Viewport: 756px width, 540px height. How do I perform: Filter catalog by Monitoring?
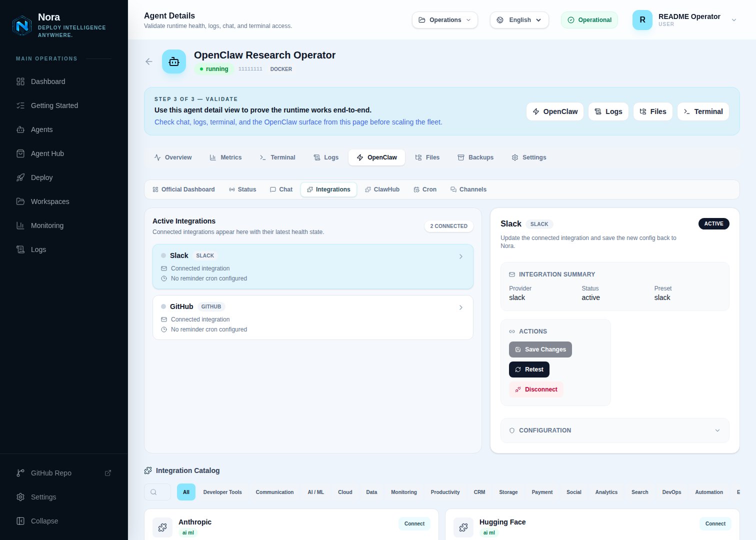pos(404,492)
